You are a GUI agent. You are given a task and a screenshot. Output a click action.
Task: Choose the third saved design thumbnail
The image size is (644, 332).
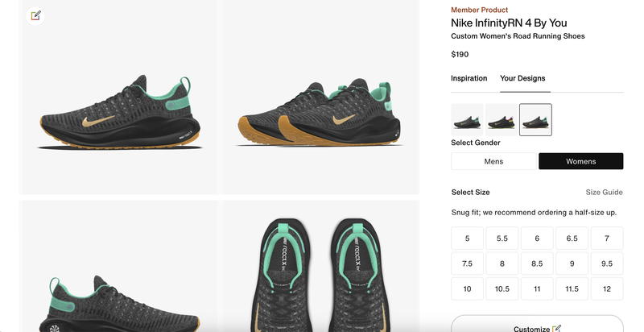pyautogui.click(x=535, y=120)
